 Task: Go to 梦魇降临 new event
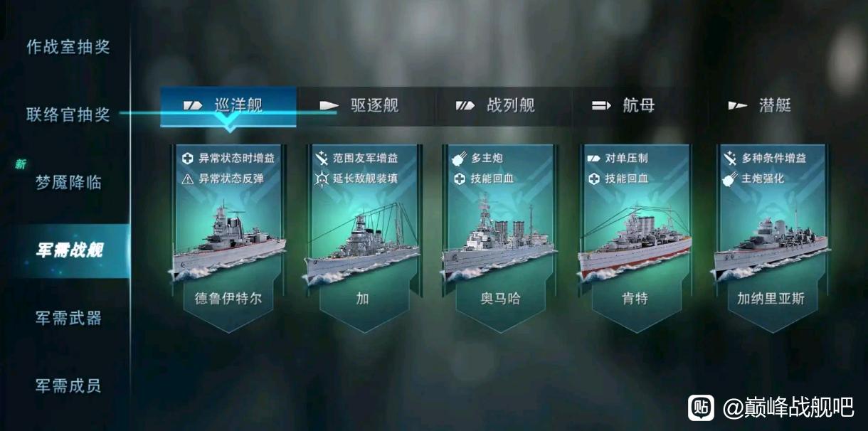click(x=68, y=182)
